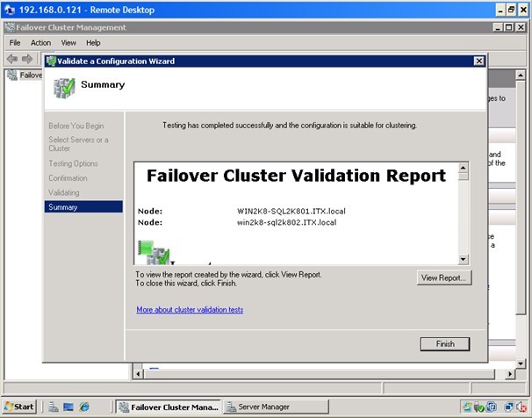Click Server Manager quick launch icon

(54, 407)
